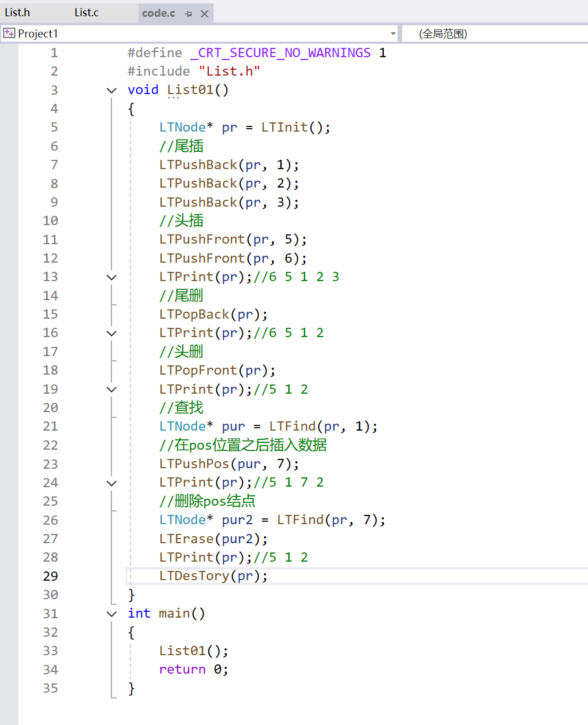Collapse the fold arrow at line 19
This screenshot has width=588, height=725.
point(112,389)
